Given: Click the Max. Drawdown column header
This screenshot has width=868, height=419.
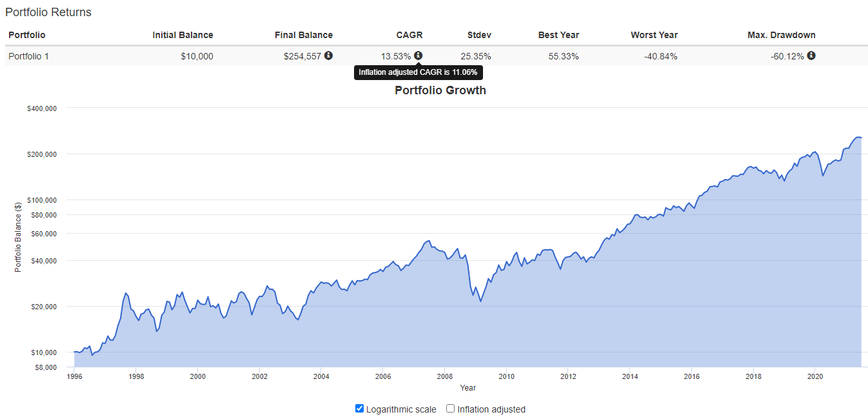Looking at the screenshot, I should [781, 35].
